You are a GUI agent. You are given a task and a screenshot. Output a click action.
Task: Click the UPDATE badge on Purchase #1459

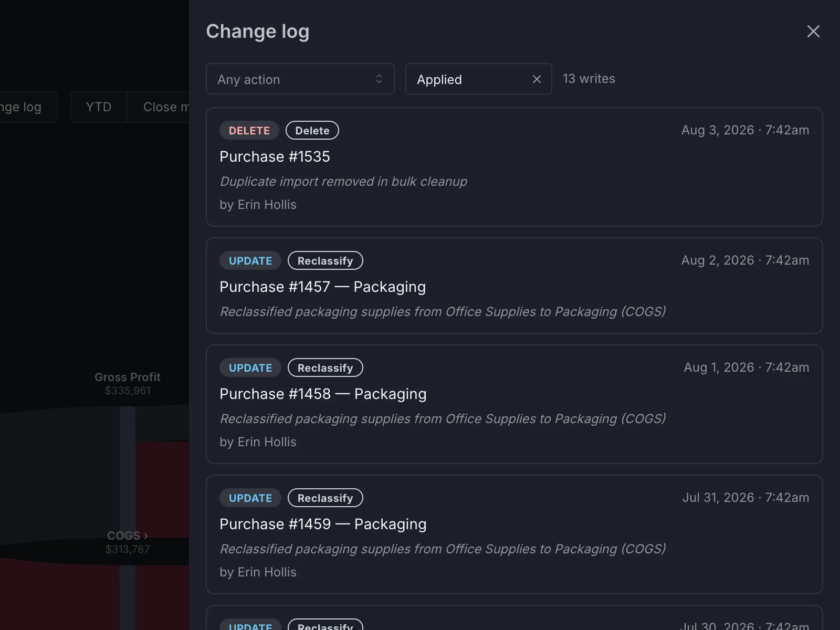pos(250,498)
